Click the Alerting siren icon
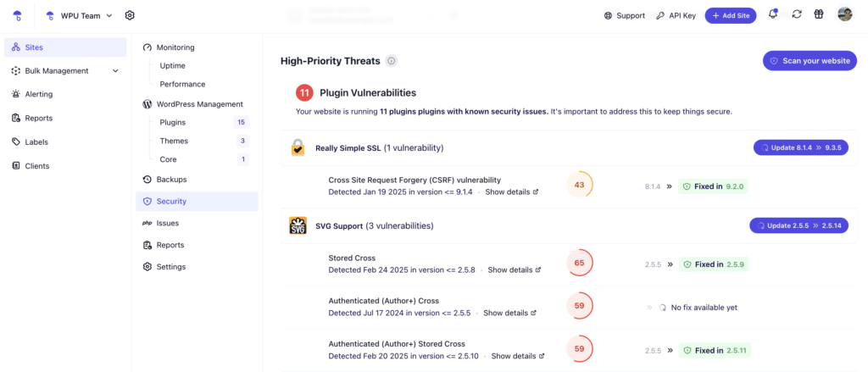 [x=16, y=94]
